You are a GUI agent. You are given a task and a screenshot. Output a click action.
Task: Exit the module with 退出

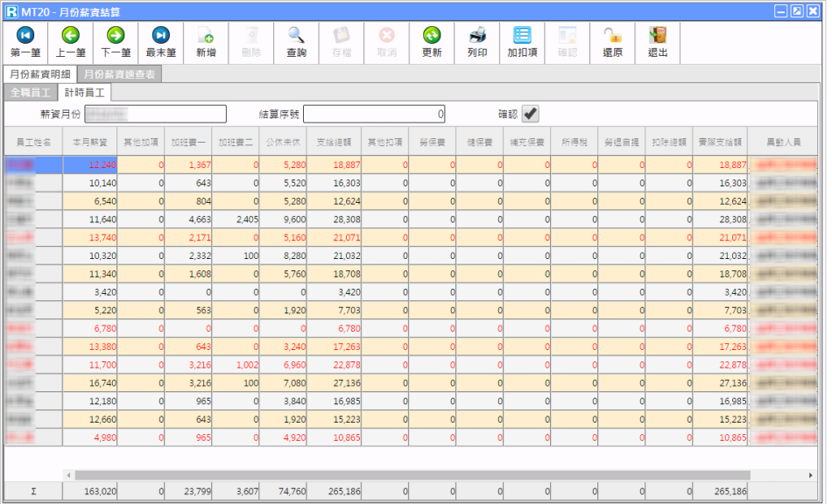658,42
